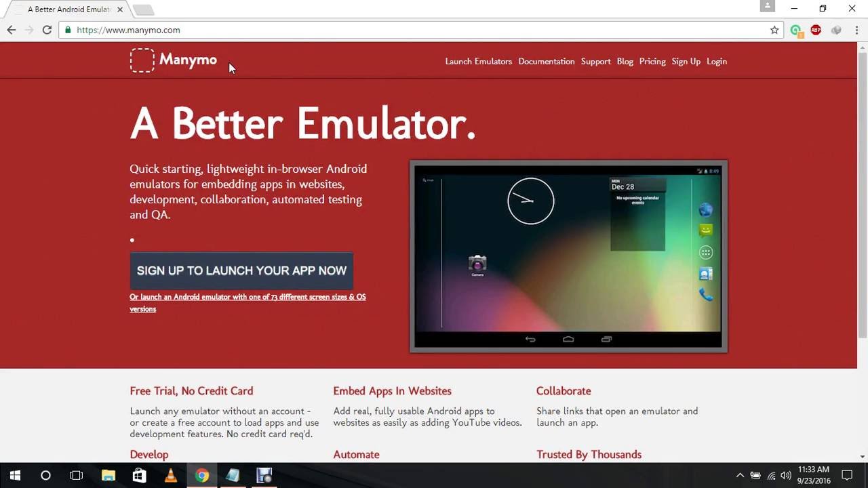
Task: Open the notification action center icon
Action: coord(847,476)
